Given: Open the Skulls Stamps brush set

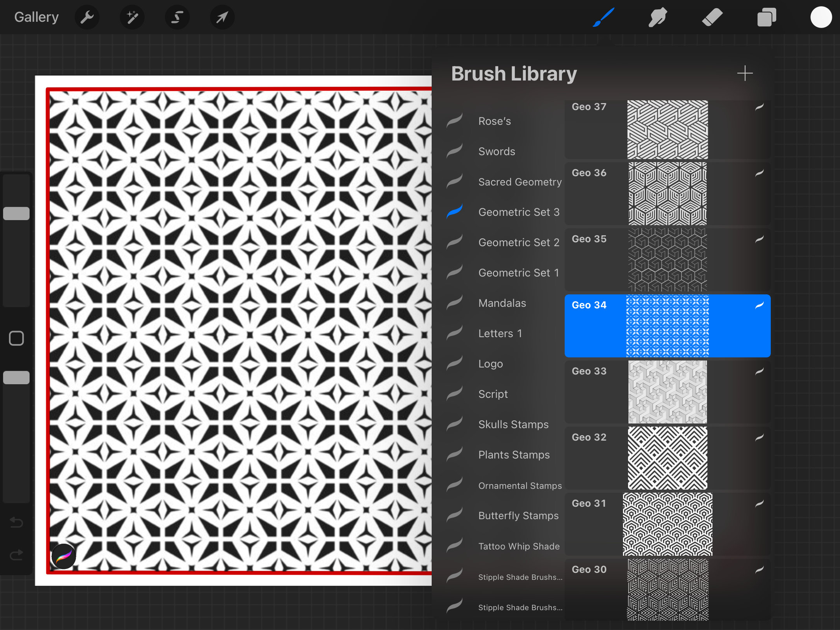Looking at the screenshot, I should (x=504, y=424).
